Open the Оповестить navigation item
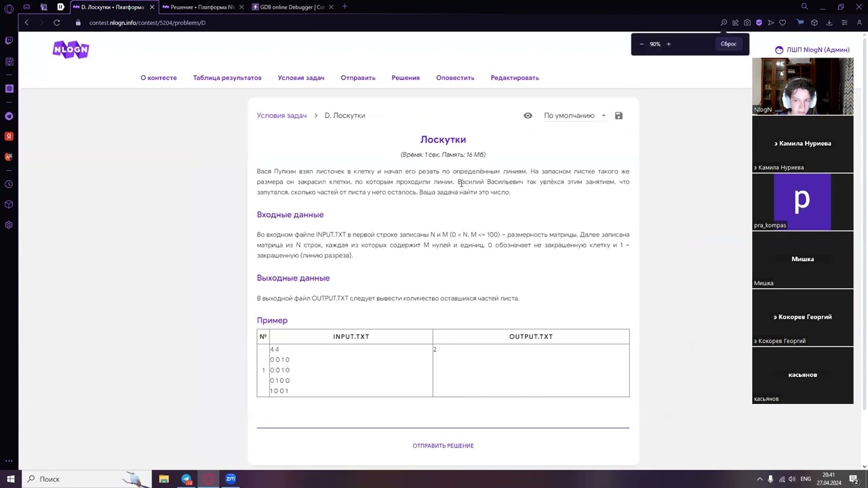868x488 pixels. tap(455, 78)
